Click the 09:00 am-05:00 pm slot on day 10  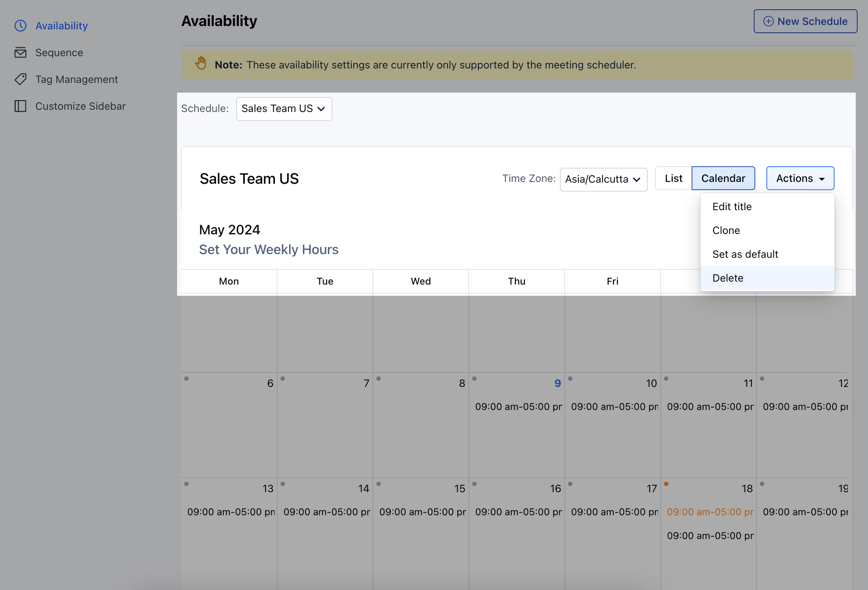point(614,407)
